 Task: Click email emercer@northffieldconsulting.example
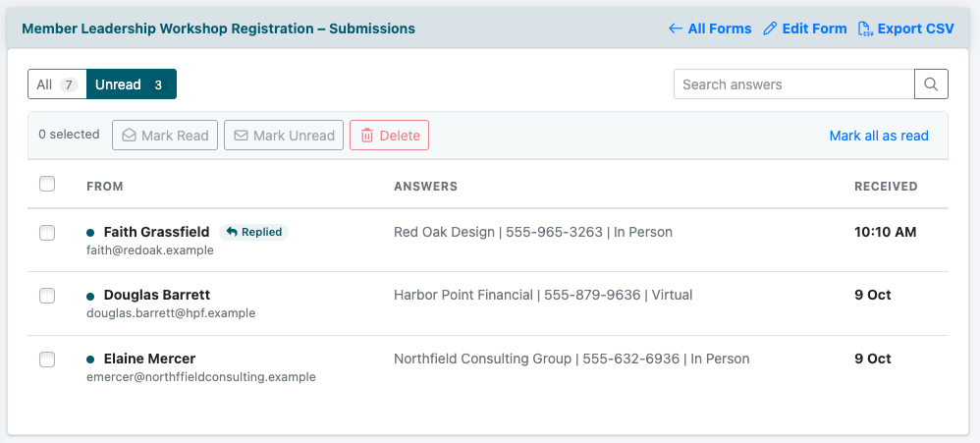[200, 377]
